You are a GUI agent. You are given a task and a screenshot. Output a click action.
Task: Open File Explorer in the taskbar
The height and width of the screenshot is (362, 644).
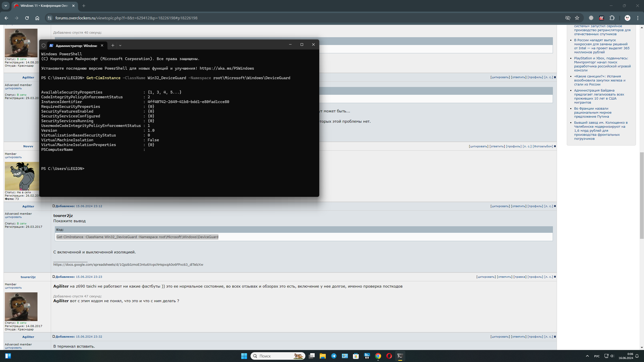[x=323, y=356]
